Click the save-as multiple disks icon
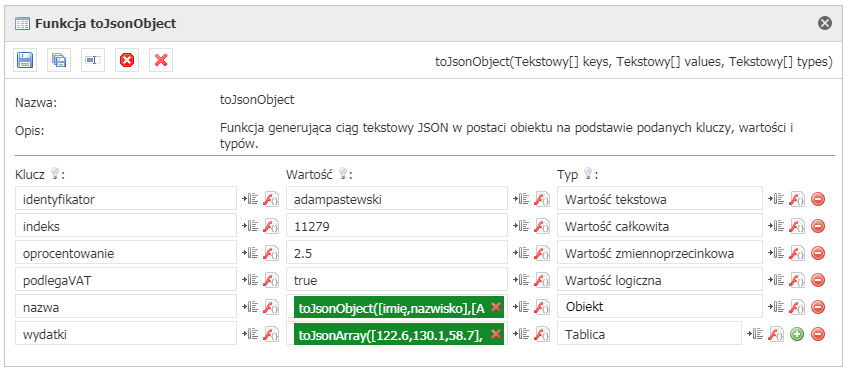The image size is (848, 371). click(58, 60)
